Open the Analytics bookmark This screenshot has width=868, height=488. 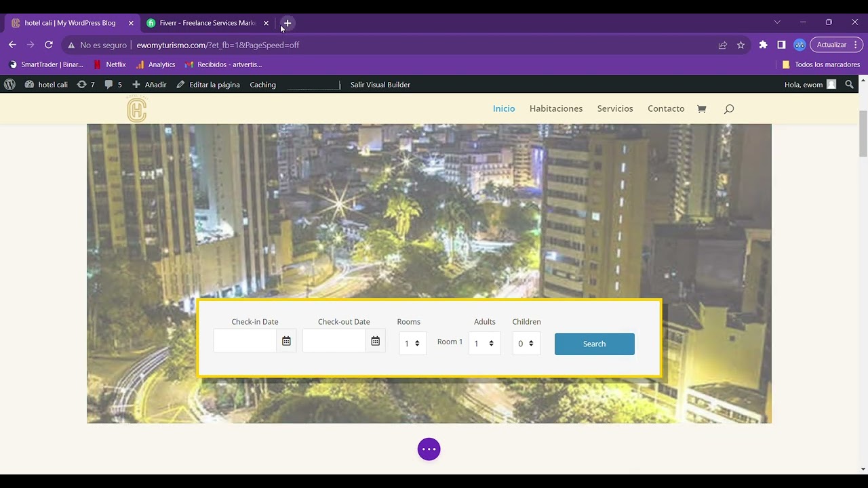[156, 64]
